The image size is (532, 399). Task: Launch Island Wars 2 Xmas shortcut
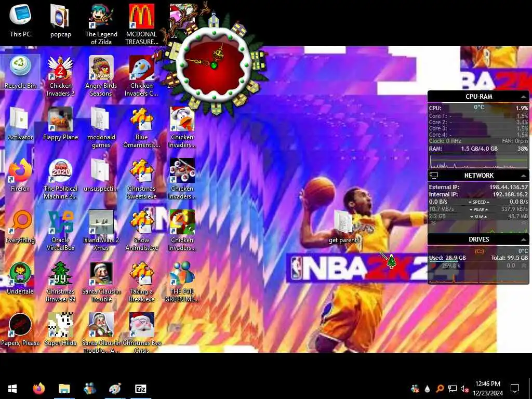point(101,231)
